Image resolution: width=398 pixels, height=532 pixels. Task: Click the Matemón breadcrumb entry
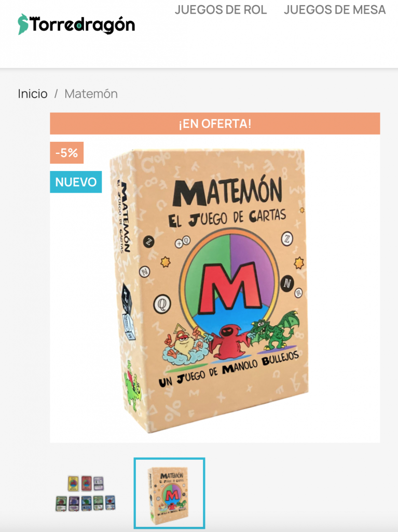[91, 94]
